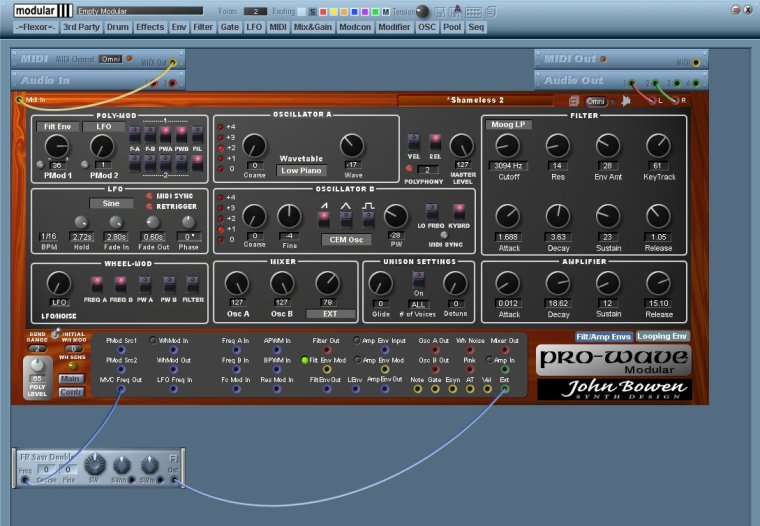Screen dimensions: 760x526
Task: Click the auto-arrange icon with purple A
Action: click(x=456, y=12)
